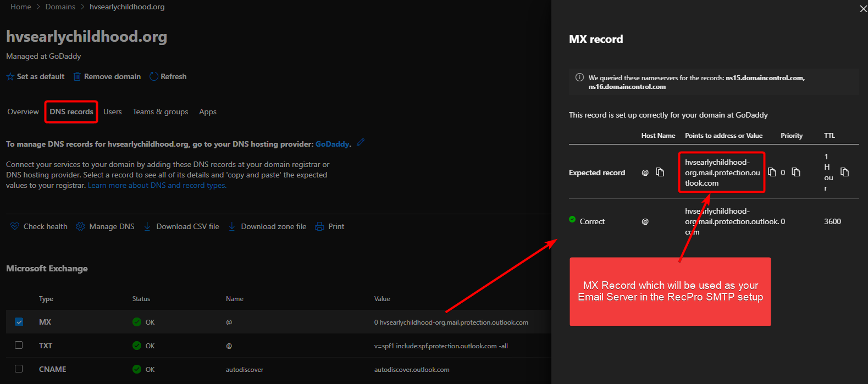Click the Check health text button
Screen dimensions: 868x384
[46, 226]
